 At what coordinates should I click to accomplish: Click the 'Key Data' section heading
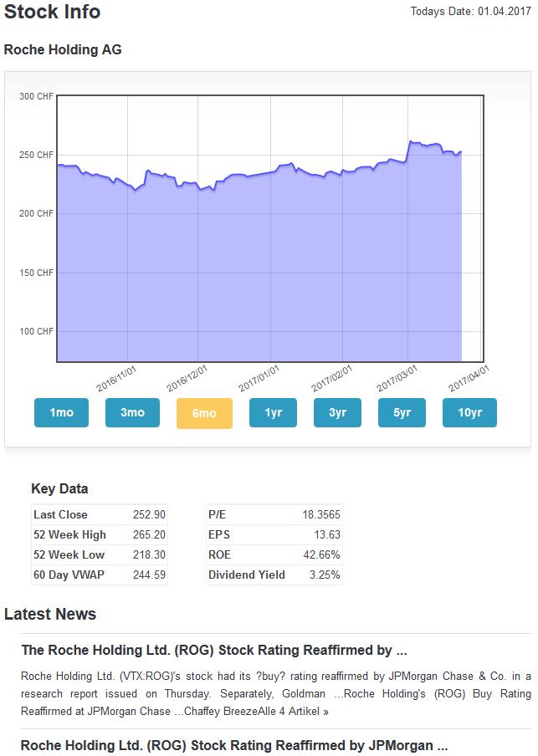tap(59, 488)
